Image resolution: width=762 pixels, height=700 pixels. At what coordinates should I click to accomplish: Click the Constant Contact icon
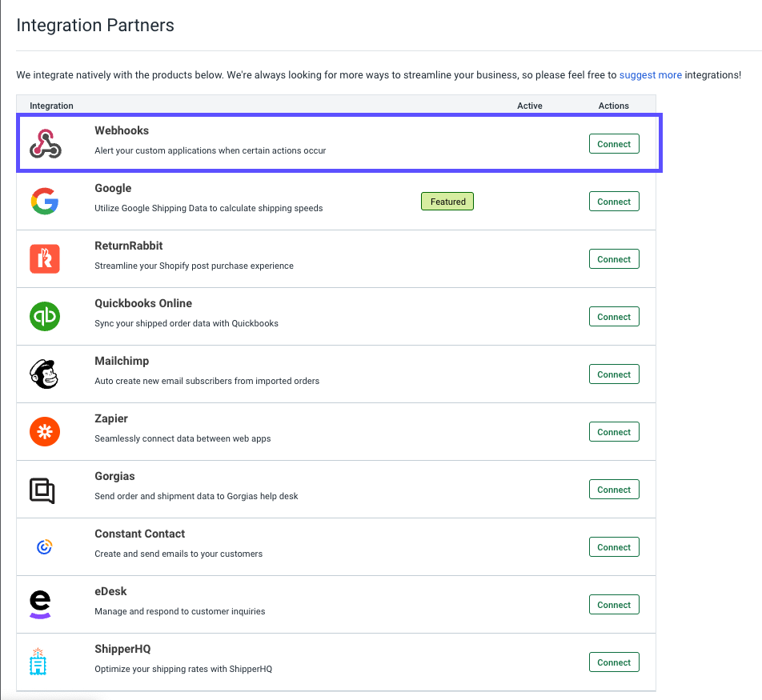click(x=45, y=546)
